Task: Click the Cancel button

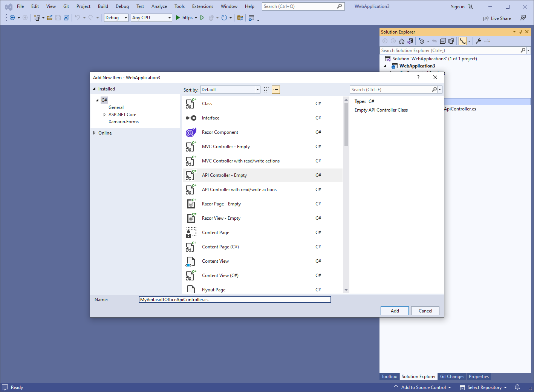Action: coord(425,311)
